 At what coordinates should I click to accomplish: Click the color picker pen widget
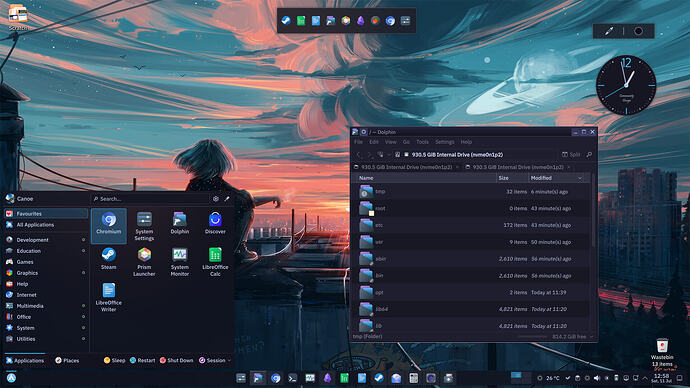click(609, 31)
